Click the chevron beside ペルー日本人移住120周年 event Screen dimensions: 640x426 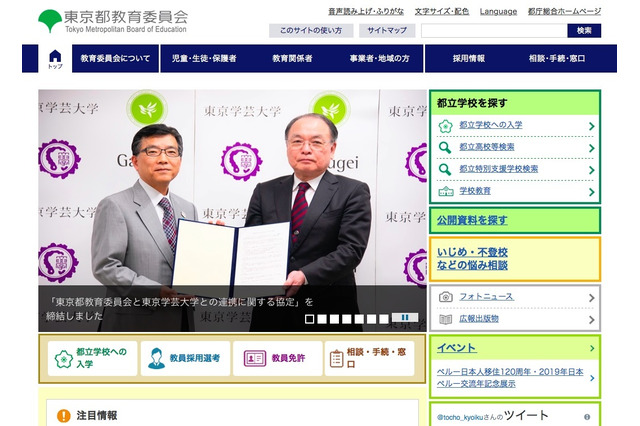[592, 378]
